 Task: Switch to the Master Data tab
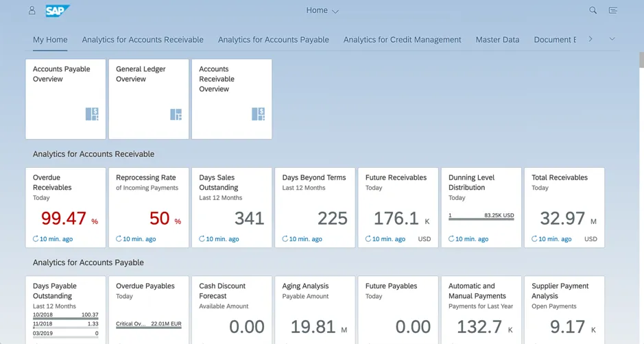[x=497, y=40]
